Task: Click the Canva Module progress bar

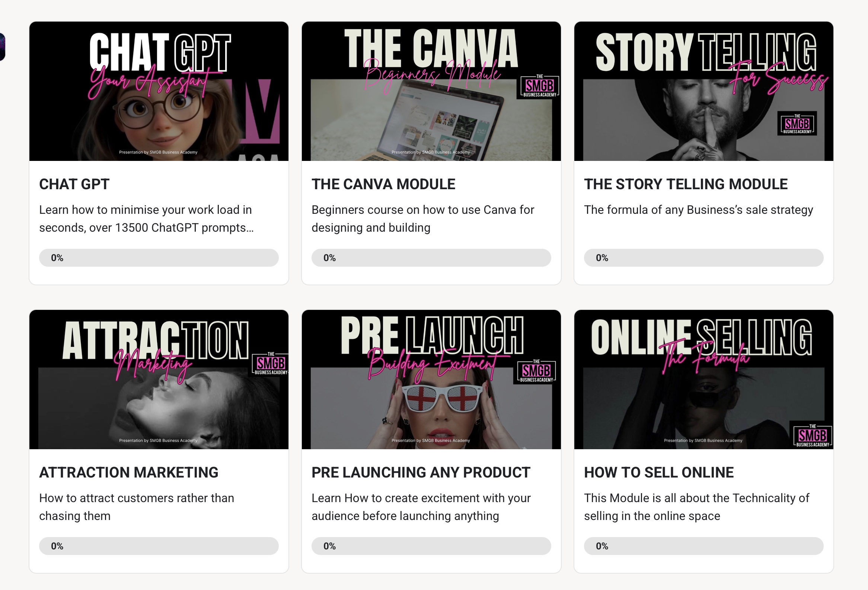Action: (x=431, y=258)
